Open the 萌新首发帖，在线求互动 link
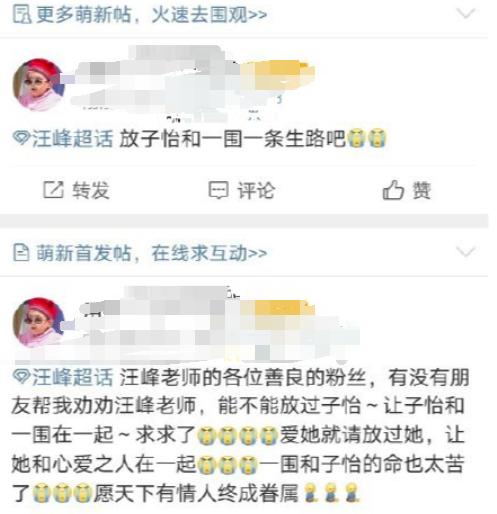 tap(152, 253)
